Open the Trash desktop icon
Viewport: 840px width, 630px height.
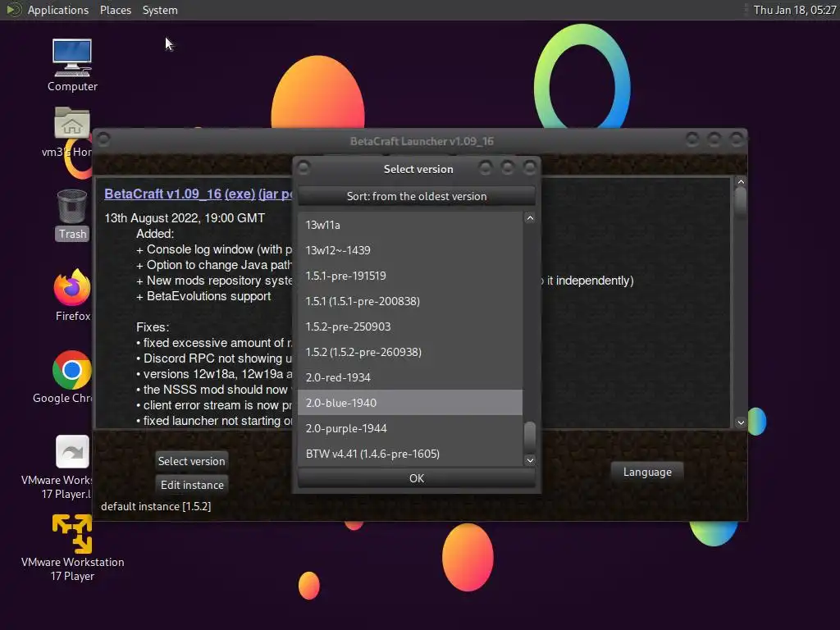(x=72, y=206)
